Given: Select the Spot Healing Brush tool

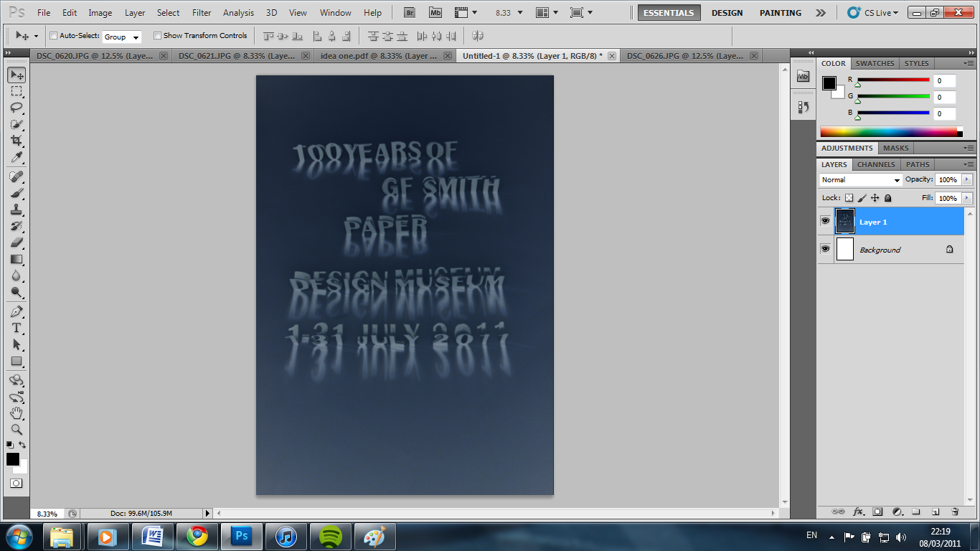Looking at the screenshot, I should point(17,176).
